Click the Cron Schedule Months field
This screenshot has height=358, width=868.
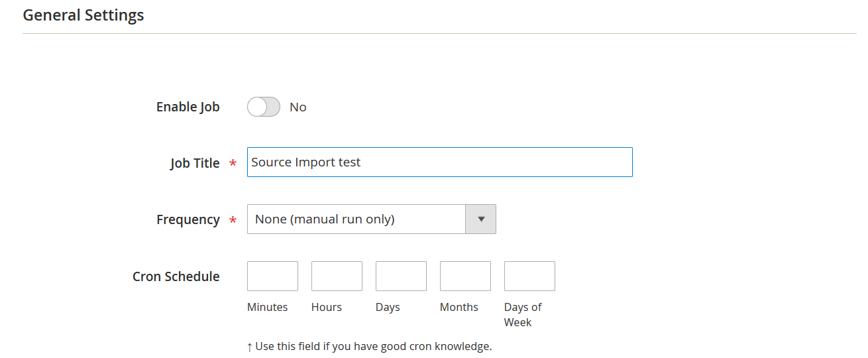pos(465,276)
